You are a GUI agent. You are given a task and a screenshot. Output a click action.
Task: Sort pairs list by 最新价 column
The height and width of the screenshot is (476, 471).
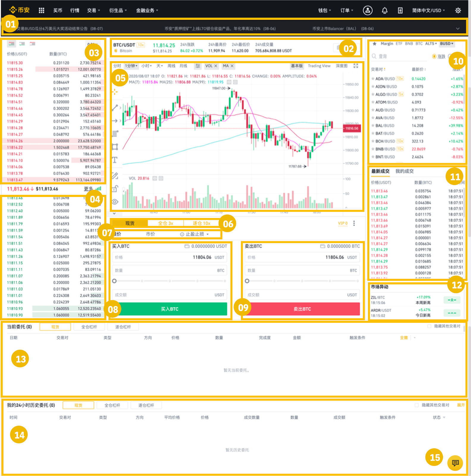click(419, 69)
